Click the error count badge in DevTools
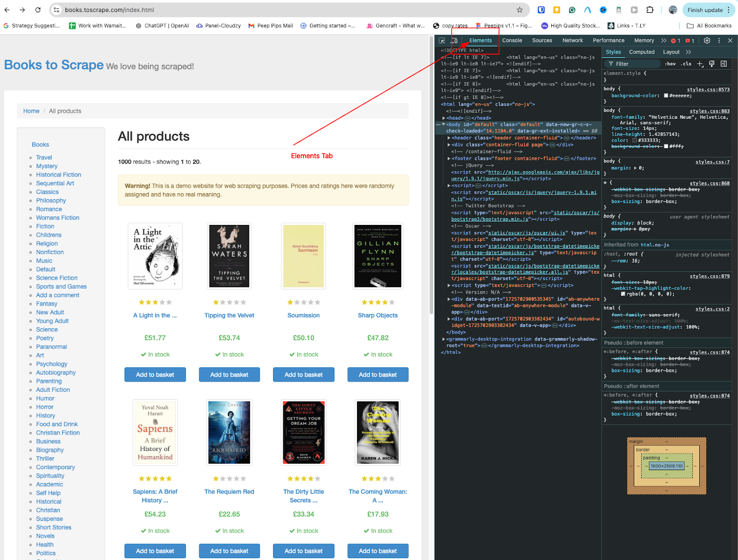Viewport: 738px width, 560px height. 673,41
